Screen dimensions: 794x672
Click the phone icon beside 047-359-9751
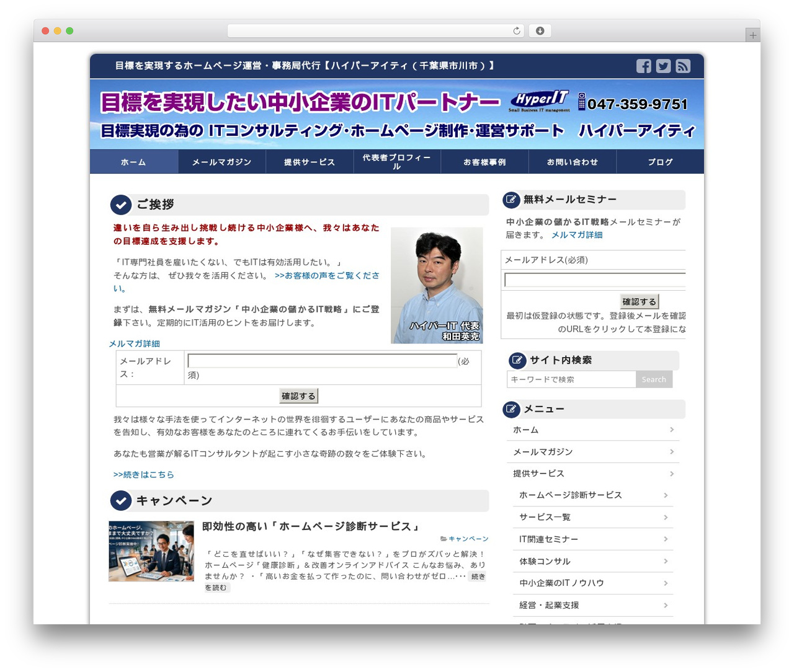[x=582, y=102]
